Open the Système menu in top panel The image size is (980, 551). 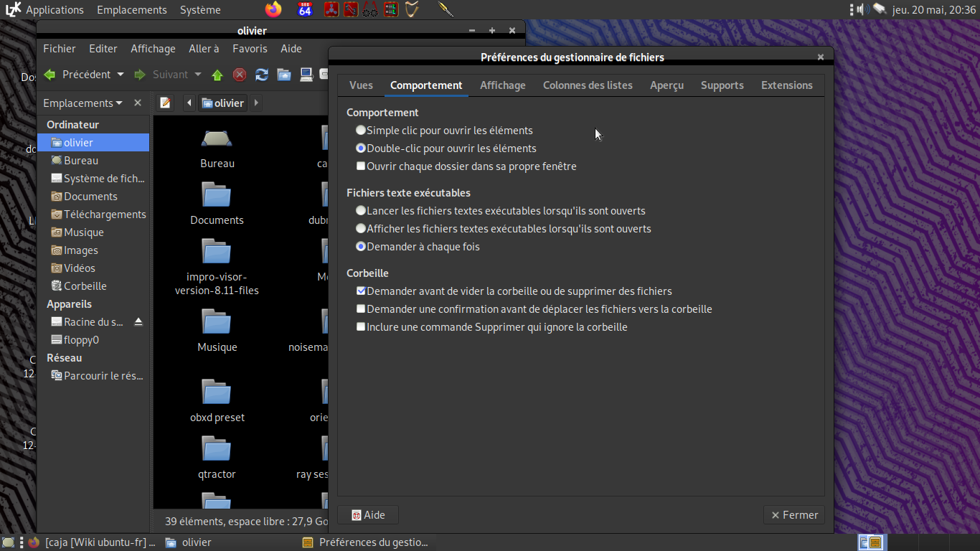[x=200, y=9]
